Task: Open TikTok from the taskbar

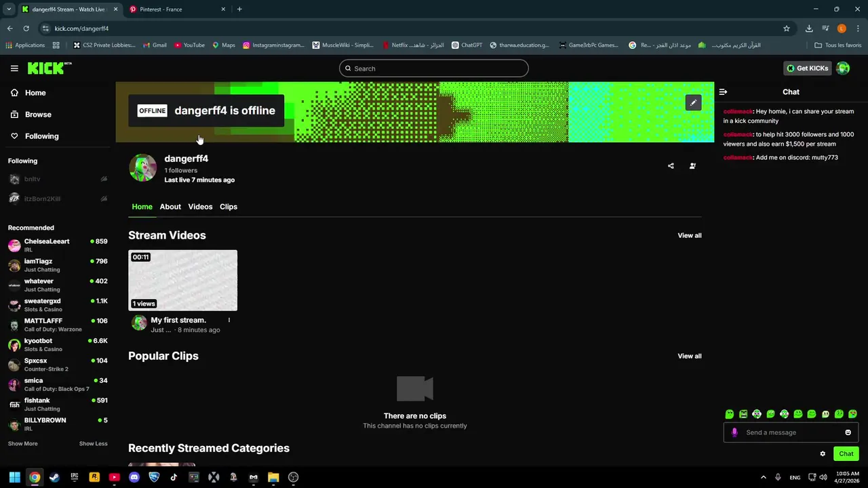Action: tap(174, 477)
